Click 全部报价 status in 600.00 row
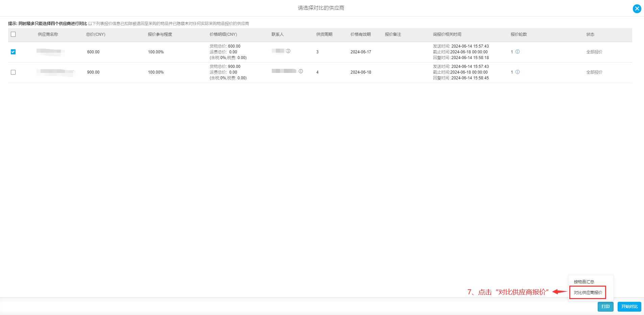This screenshot has width=644, height=315. click(x=594, y=52)
